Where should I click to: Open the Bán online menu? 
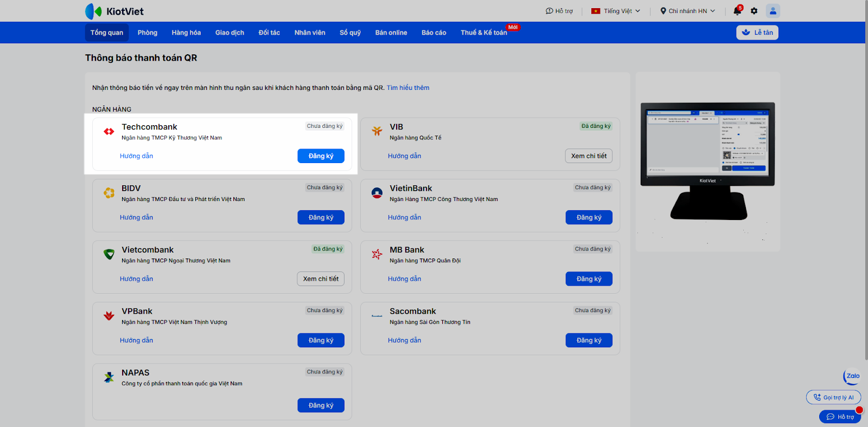coord(391,33)
